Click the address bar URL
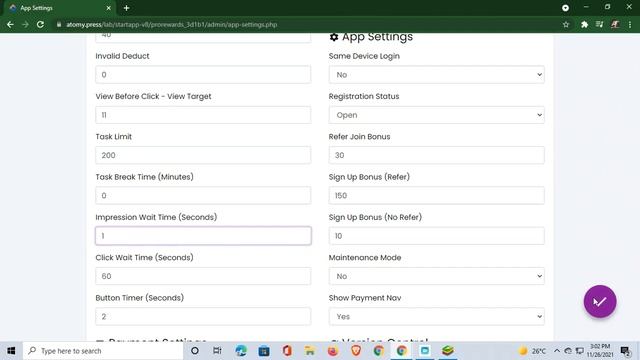The height and width of the screenshot is (360, 640). tap(171, 24)
